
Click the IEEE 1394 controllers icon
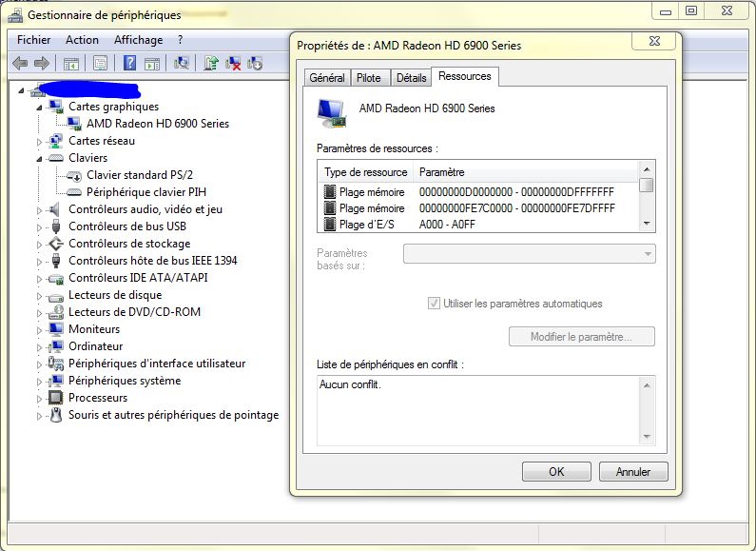click(x=56, y=261)
